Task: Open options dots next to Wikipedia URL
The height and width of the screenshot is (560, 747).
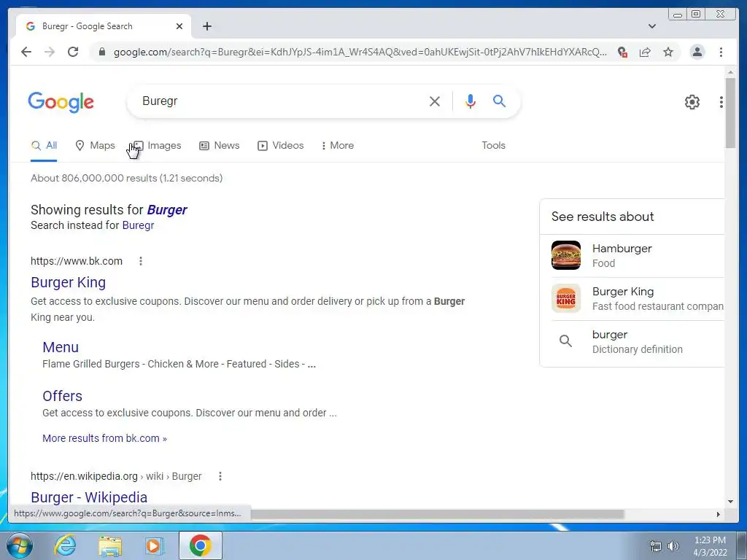Action: click(220, 476)
